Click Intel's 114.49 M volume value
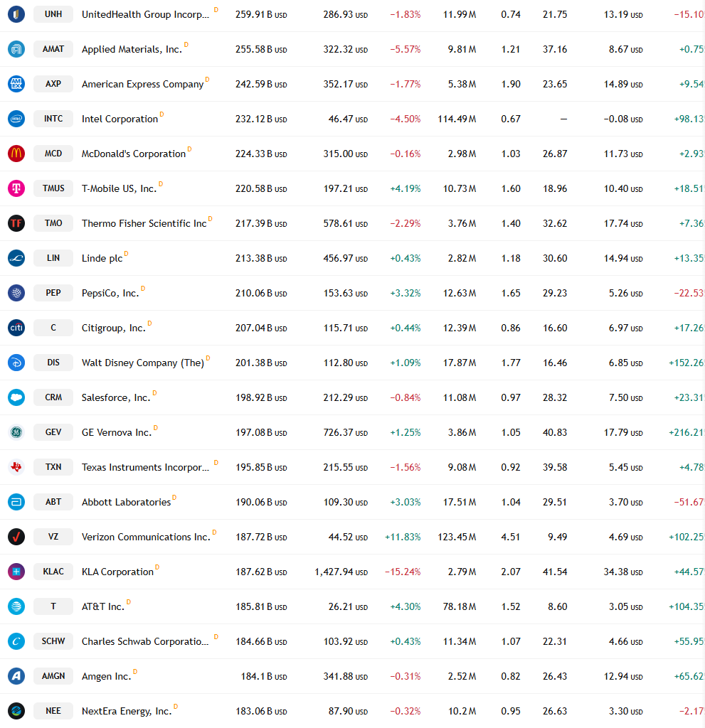Viewport: 705px width, 728px height. tap(457, 119)
